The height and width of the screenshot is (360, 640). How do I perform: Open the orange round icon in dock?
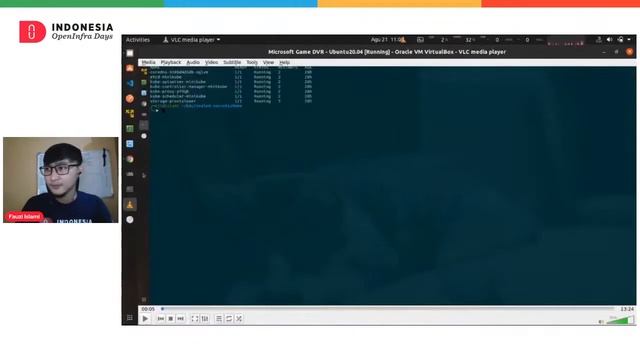coord(130,98)
